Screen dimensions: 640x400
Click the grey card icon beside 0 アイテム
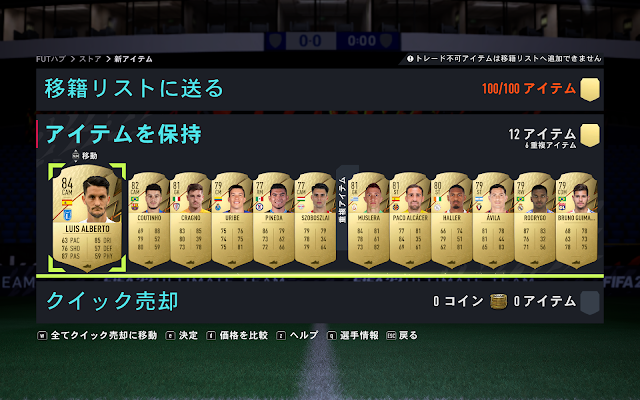pyautogui.click(x=590, y=302)
